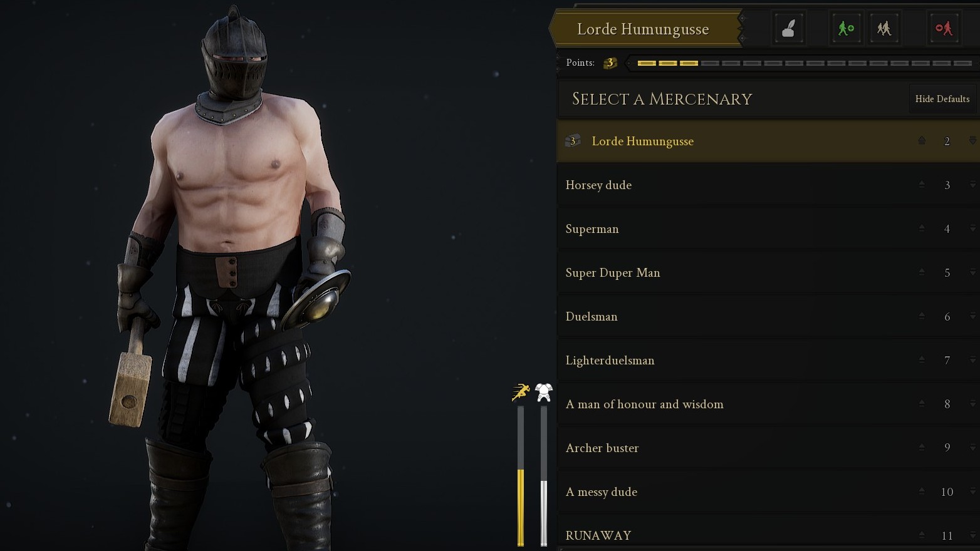Click the gold points chest icon
This screenshot has height=551, width=980.
click(610, 63)
